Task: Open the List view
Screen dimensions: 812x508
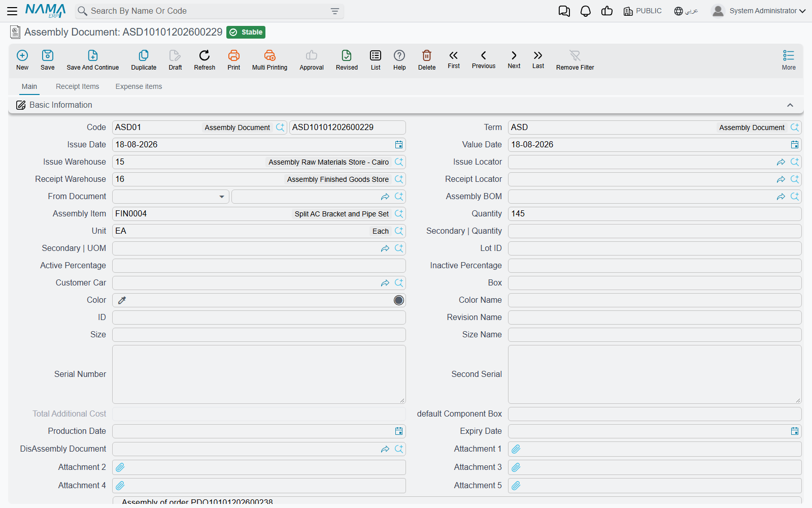Action: pos(376,60)
